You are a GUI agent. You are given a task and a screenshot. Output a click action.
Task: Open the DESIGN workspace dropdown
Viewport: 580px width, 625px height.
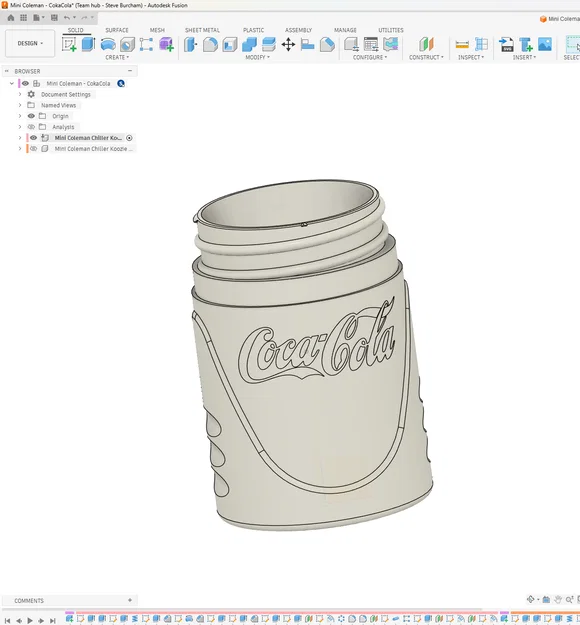tap(30, 43)
